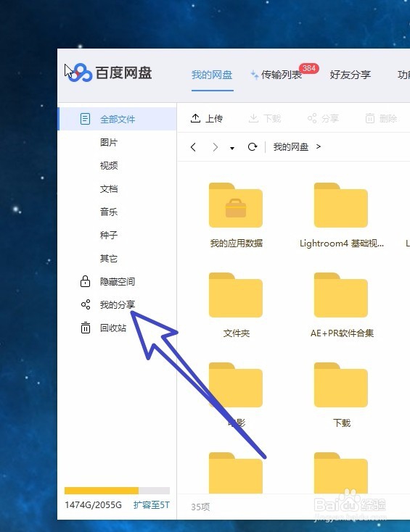Click the 35项 item count

coord(200,507)
